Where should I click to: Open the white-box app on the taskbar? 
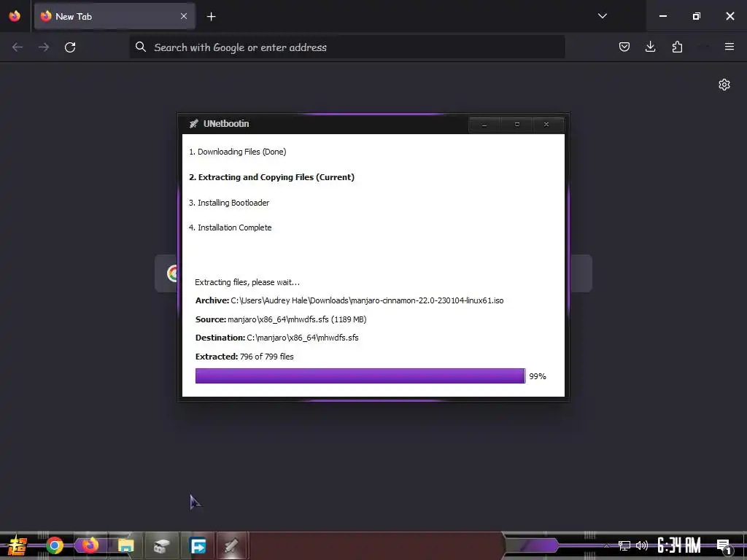point(161,545)
